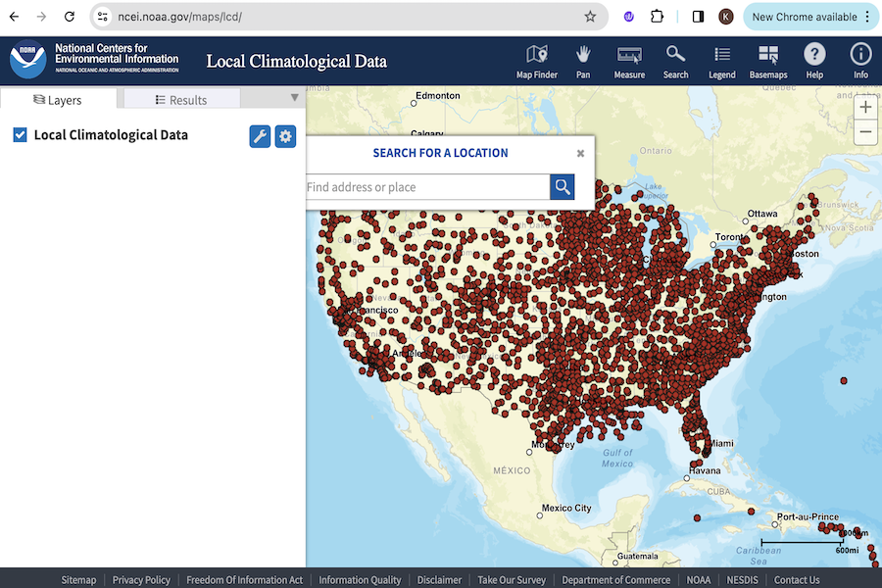
Task: Open the Take Our Survey link
Action: tap(512, 579)
